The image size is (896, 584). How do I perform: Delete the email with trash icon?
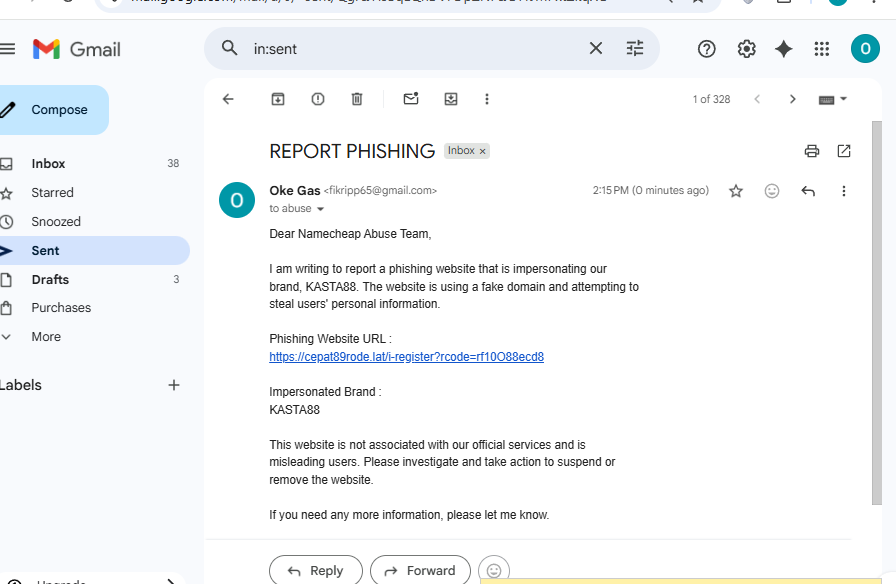pyautogui.click(x=357, y=99)
